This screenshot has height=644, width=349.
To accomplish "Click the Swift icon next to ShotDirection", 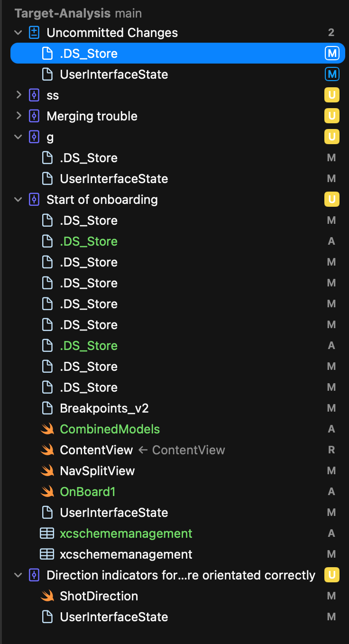I will (x=47, y=596).
